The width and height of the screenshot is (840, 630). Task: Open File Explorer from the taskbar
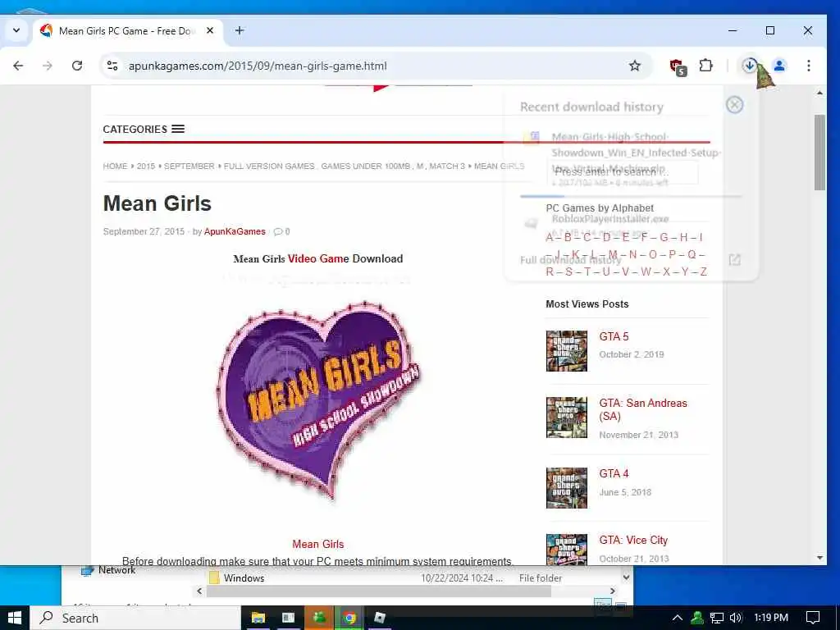pyautogui.click(x=258, y=618)
